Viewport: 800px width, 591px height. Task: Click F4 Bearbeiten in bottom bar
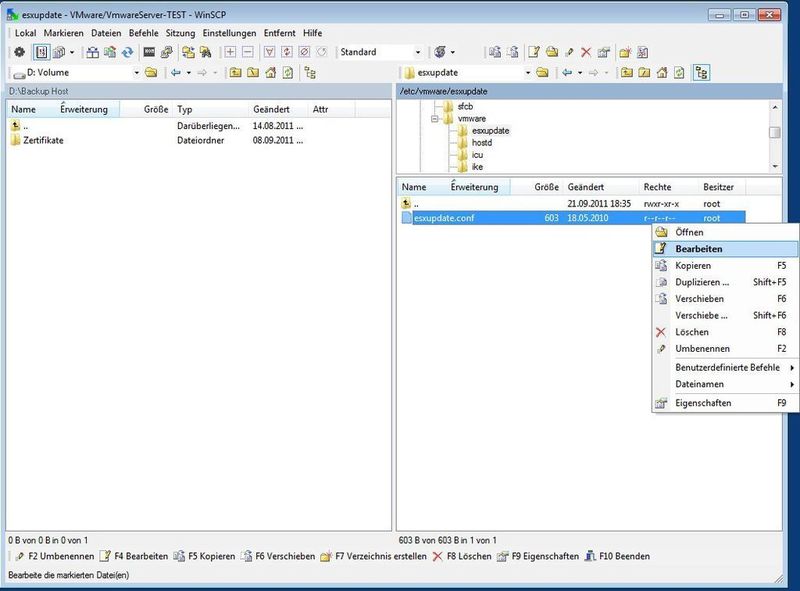pyautogui.click(x=134, y=556)
